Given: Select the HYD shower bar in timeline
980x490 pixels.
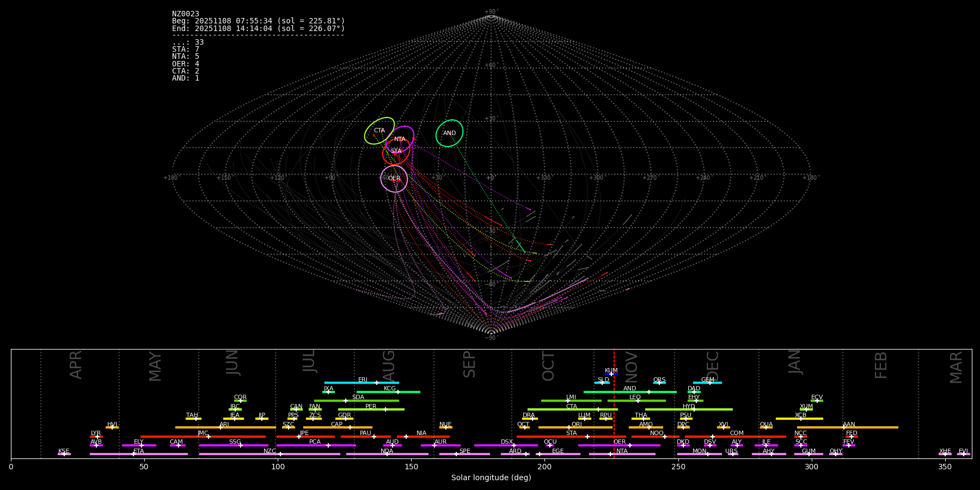Looking at the screenshot, I should pos(689,409).
